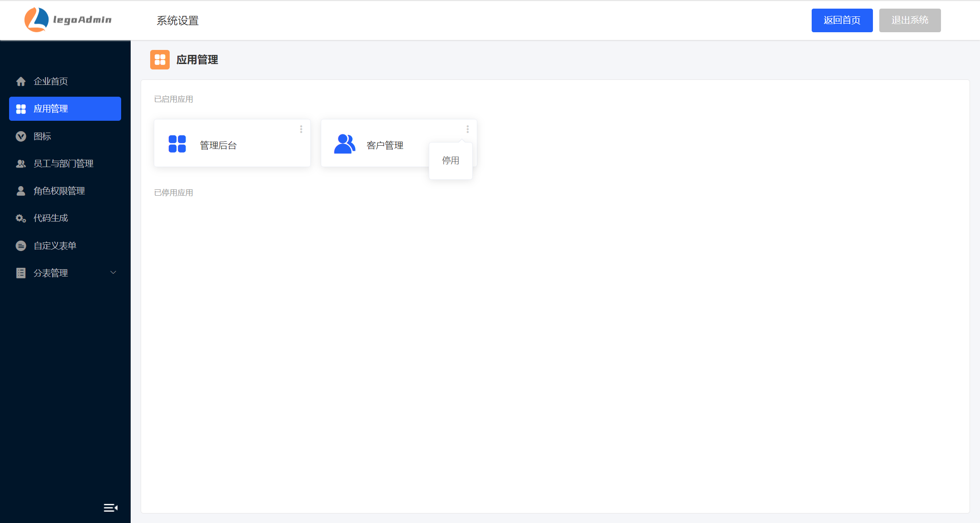
Task: Click the 员工与部门管理 people icon
Action: click(21, 164)
